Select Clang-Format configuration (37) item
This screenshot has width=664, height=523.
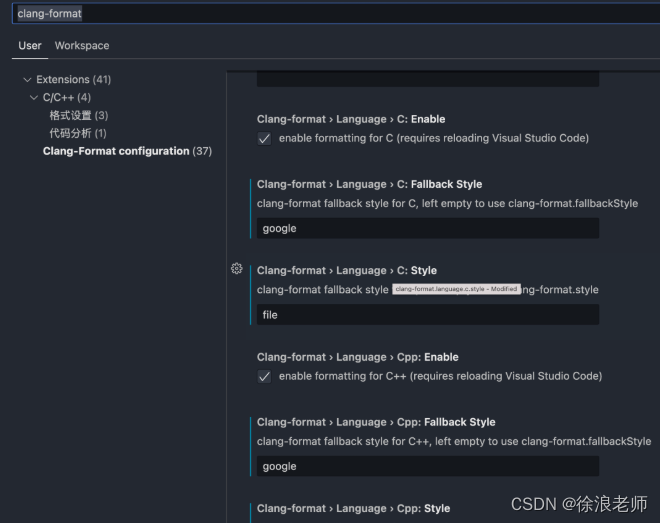[127, 151]
